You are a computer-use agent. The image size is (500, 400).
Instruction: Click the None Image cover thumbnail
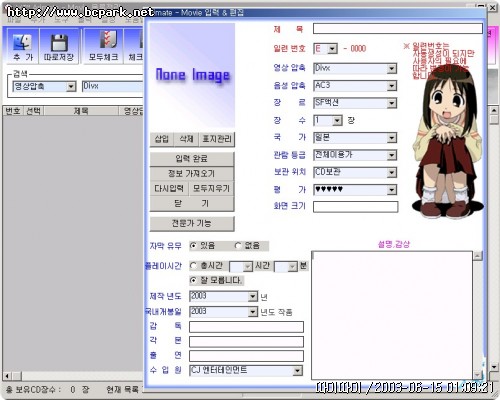[x=192, y=76]
